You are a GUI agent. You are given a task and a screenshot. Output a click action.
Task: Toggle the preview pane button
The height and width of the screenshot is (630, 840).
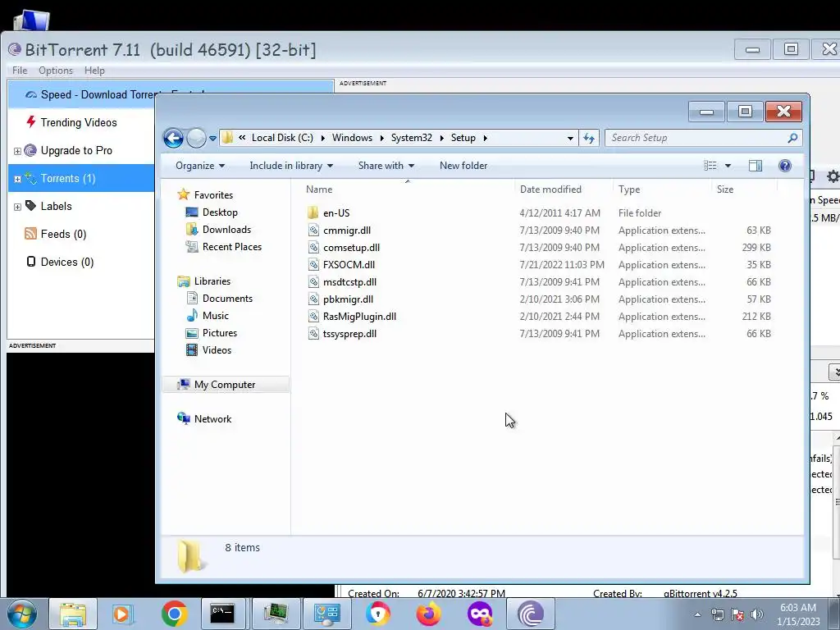(756, 166)
